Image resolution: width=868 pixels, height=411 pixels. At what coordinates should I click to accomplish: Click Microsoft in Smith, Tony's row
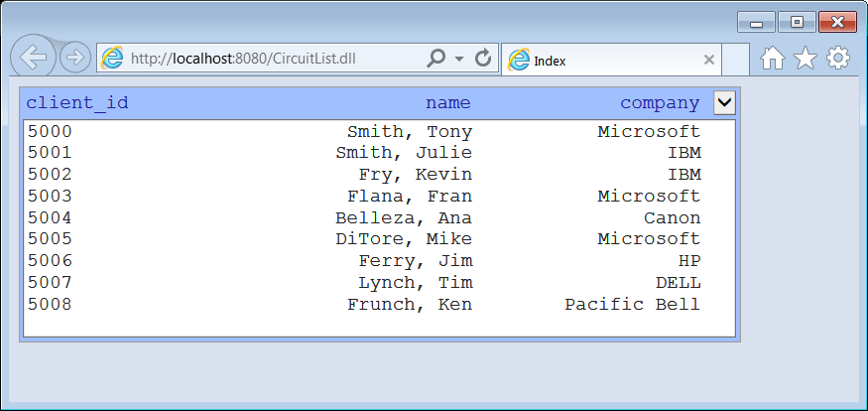649,132
